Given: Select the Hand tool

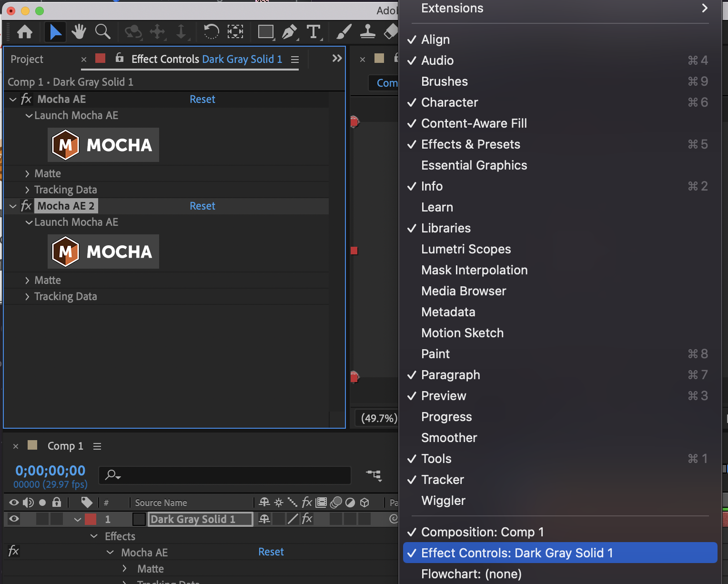Looking at the screenshot, I should tap(79, 32).
